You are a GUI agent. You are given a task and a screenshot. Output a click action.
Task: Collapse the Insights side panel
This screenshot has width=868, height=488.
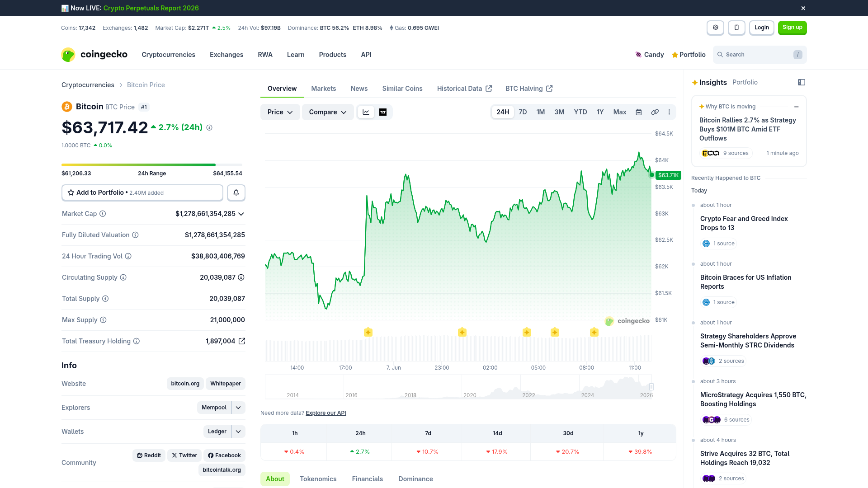[x=802, y=82]
